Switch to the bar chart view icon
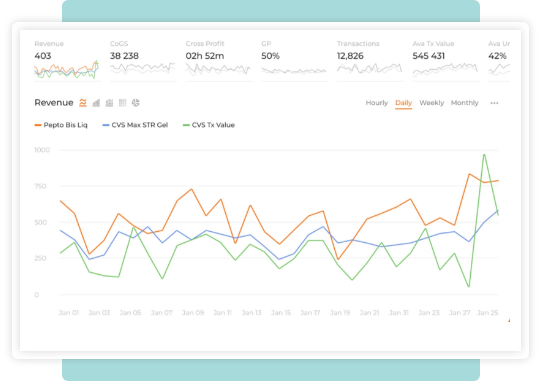 point(96,103)
